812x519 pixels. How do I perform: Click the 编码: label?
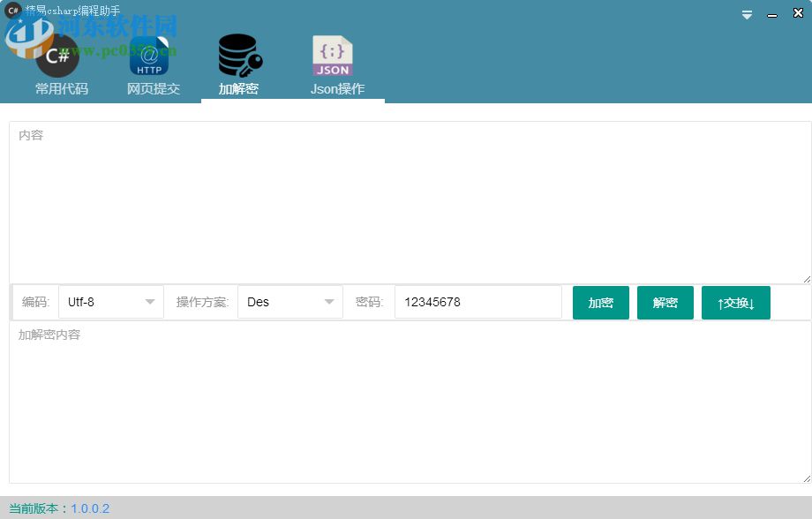tap(35, 302)
